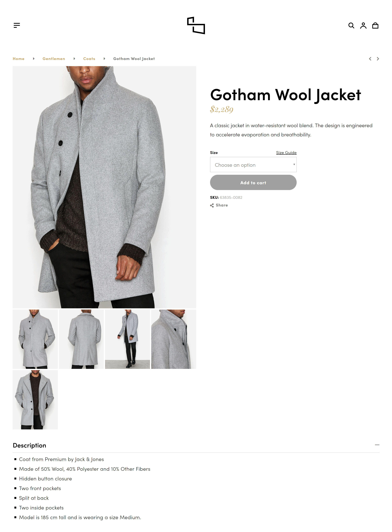The image size is (392, 532).
Task: Navigate to Gentlemen breadcrumb
Action: [54, 59]
